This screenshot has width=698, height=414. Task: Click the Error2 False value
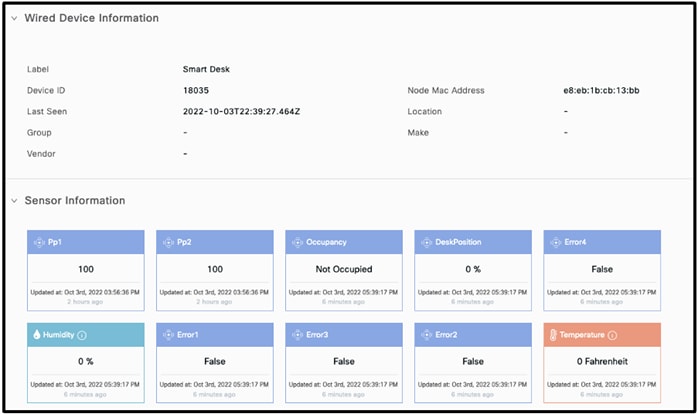473,361
